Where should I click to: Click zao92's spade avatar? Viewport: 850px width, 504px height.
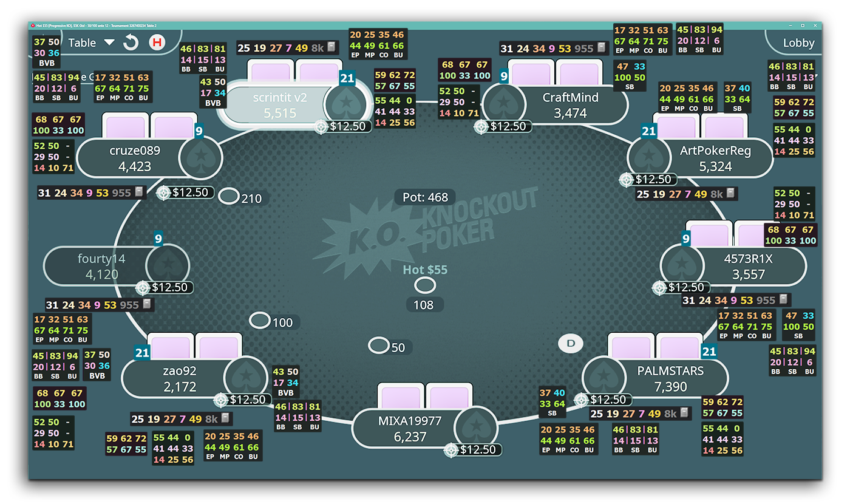(246, 378)
